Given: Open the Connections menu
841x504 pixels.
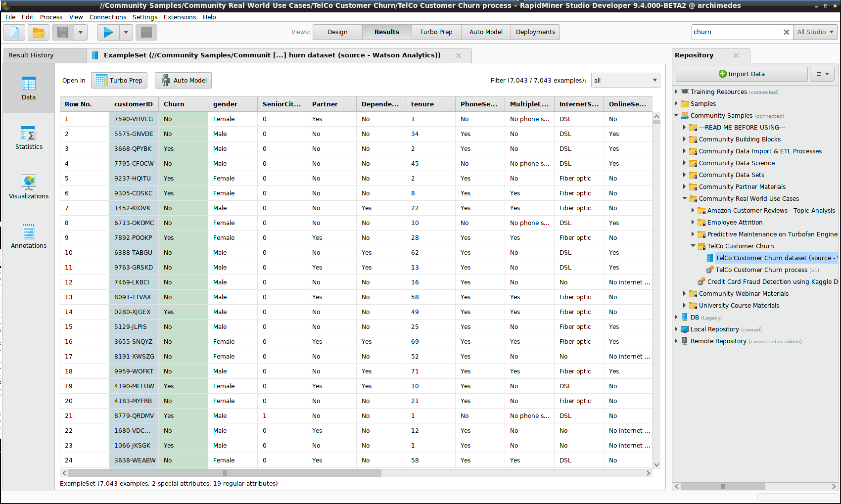Looking at the screenshot, I should click(x=107, y=17).
